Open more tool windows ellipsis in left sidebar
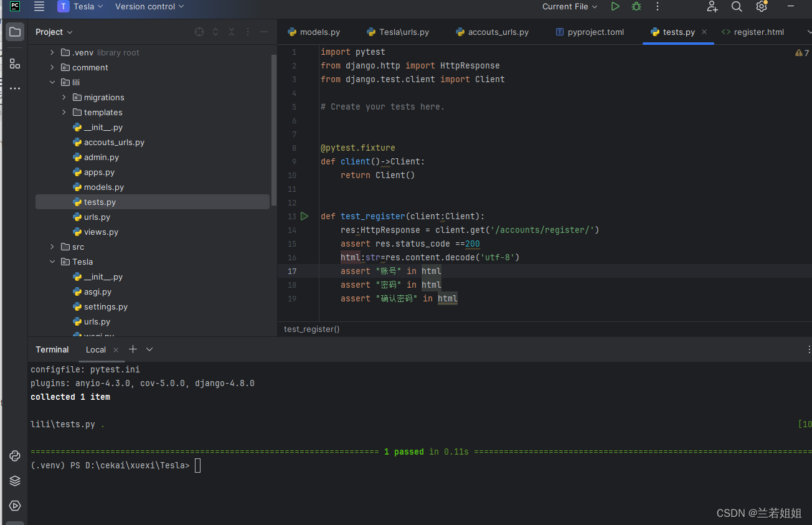This screenshot has width=812, height=525. tap(15, 88)
